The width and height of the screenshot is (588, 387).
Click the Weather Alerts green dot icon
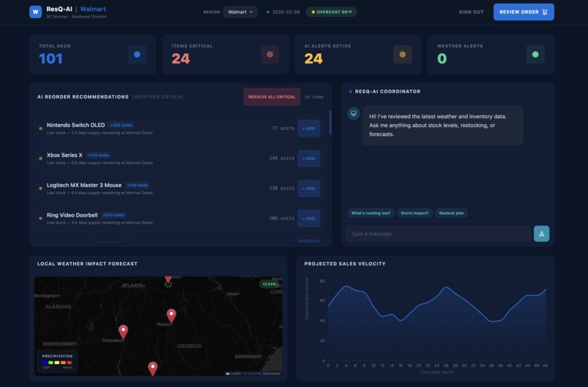535,55
